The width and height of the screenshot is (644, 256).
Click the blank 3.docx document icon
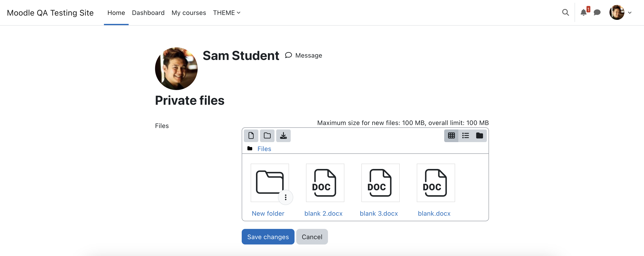pos(380,183)
